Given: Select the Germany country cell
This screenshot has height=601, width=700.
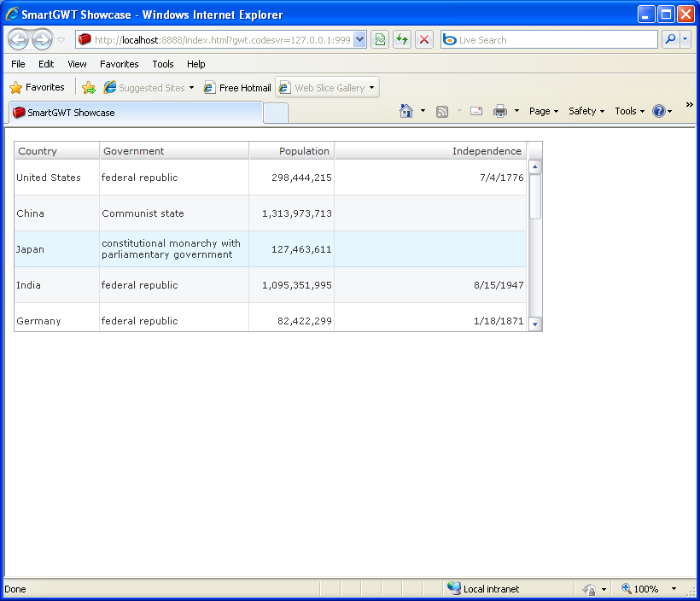Looking at the screenshot, I should [x=56, y=318].
